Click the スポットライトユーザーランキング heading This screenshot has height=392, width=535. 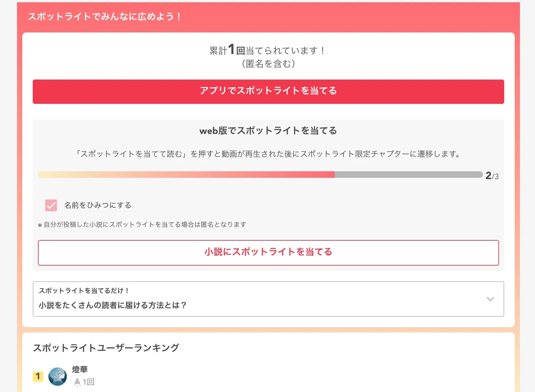106,348
